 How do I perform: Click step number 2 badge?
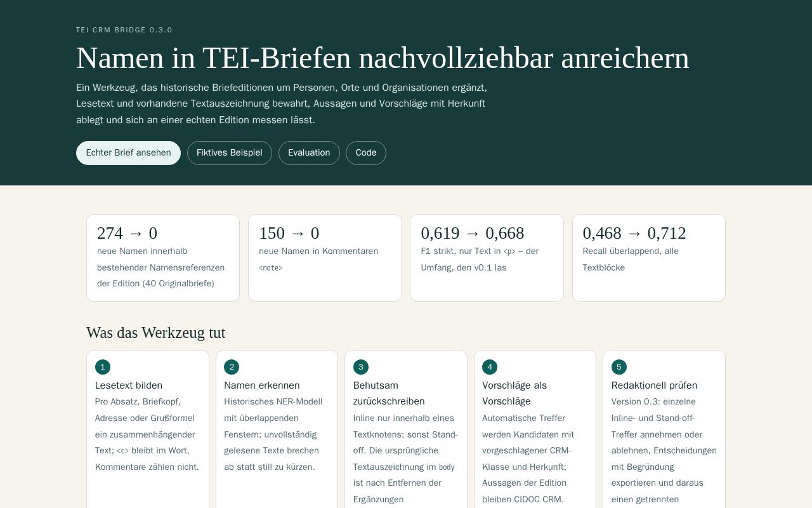(232, 367)
